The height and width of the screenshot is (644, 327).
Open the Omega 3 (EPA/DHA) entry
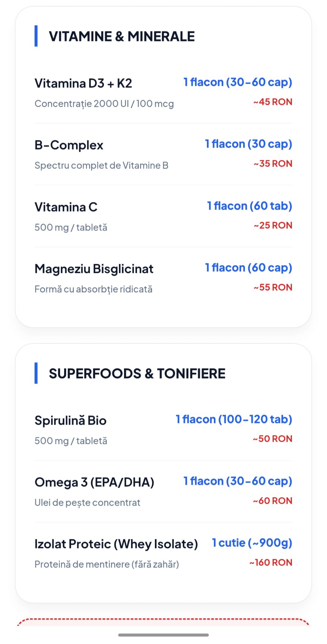click(94, 482)
